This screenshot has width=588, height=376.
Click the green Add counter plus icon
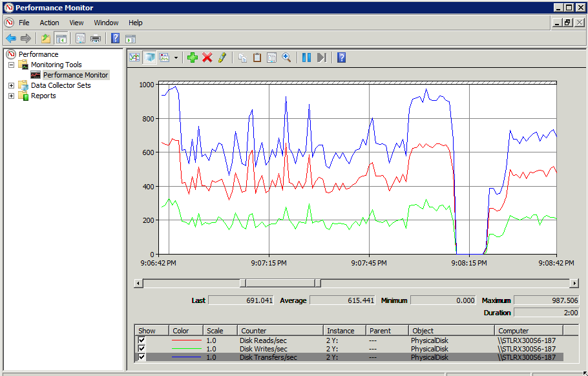(192, 57)
